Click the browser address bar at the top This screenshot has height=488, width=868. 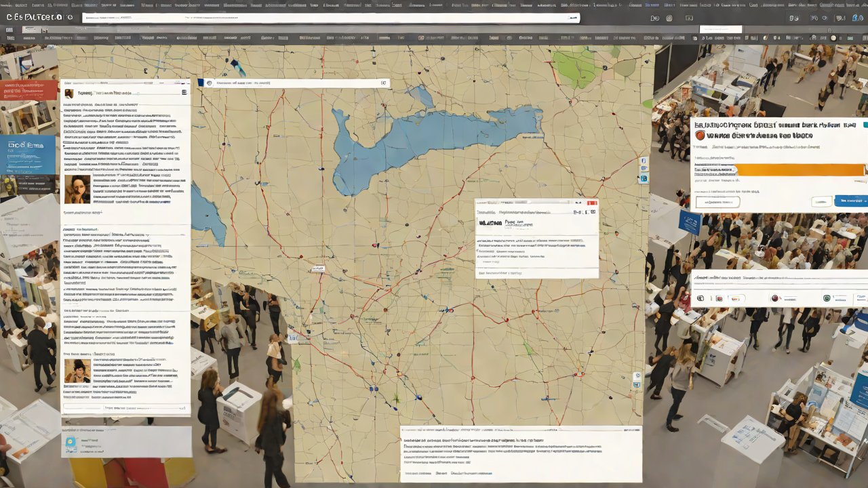click(330, 18)
